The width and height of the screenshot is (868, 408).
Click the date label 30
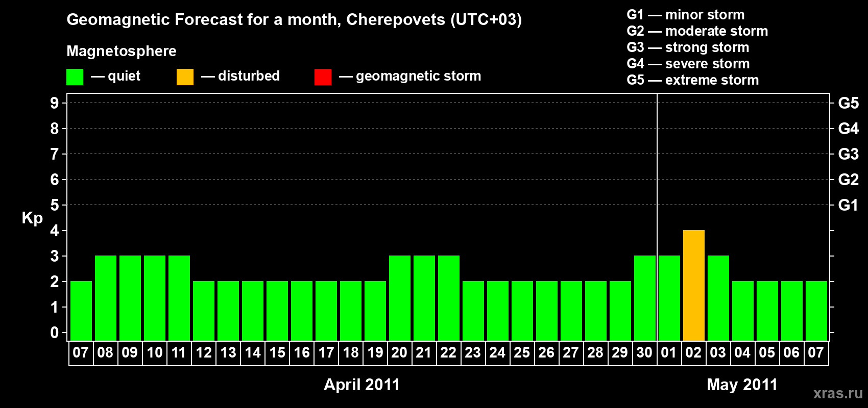(x=644, y=352)
